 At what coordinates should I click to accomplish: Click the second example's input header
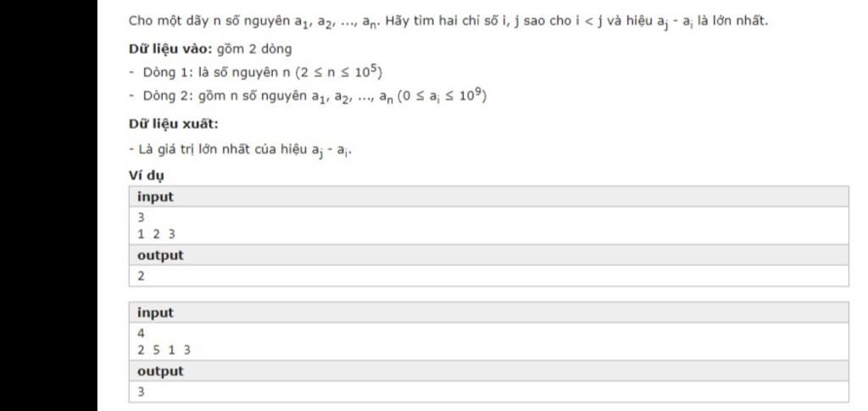156,313
